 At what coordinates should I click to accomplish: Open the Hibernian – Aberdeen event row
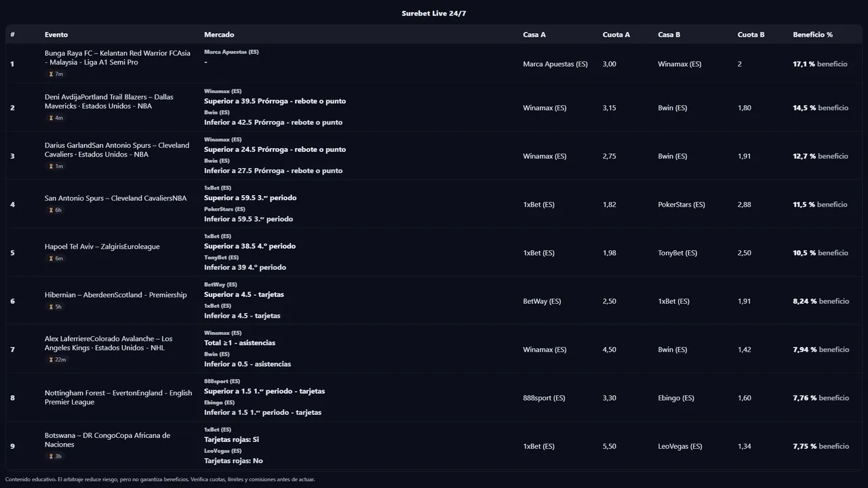pos(115,295)
